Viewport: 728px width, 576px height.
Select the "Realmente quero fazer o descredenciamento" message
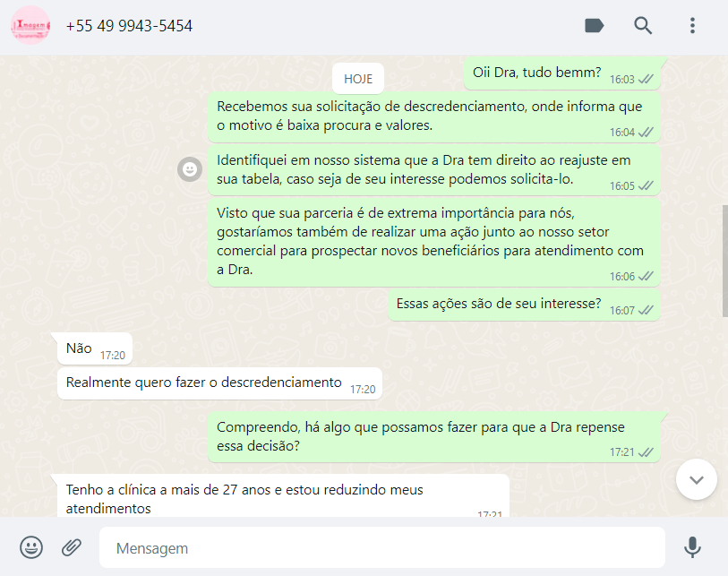click(219, 383)
